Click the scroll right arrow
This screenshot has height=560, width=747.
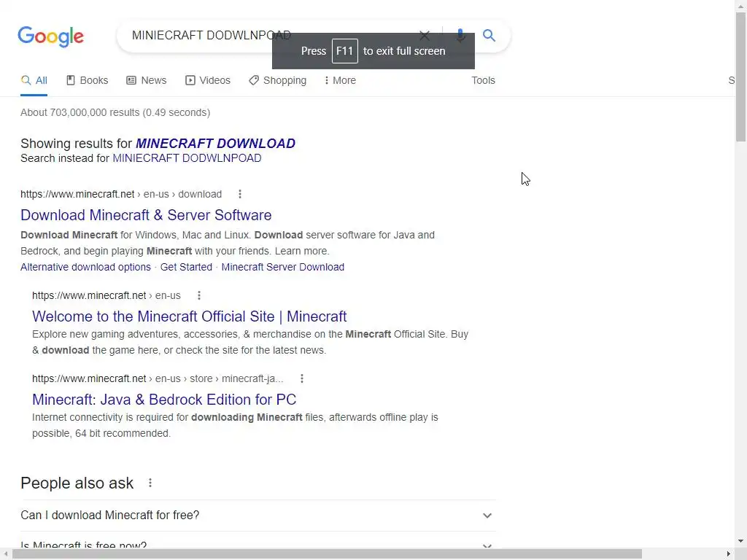coord(729,554)
